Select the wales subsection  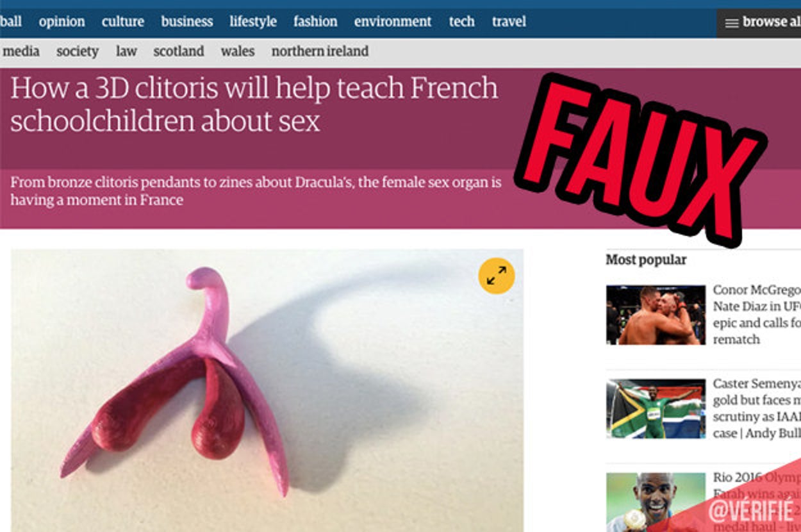238,51
